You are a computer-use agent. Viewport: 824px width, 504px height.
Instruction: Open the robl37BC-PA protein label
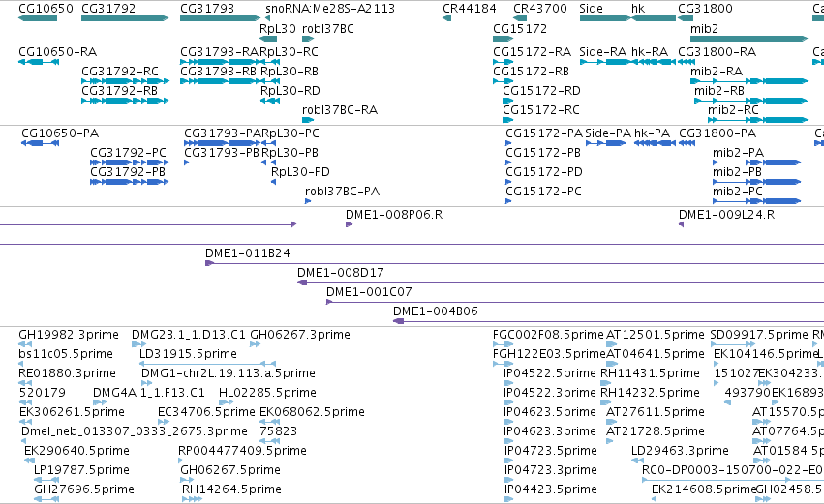point(342,192)
